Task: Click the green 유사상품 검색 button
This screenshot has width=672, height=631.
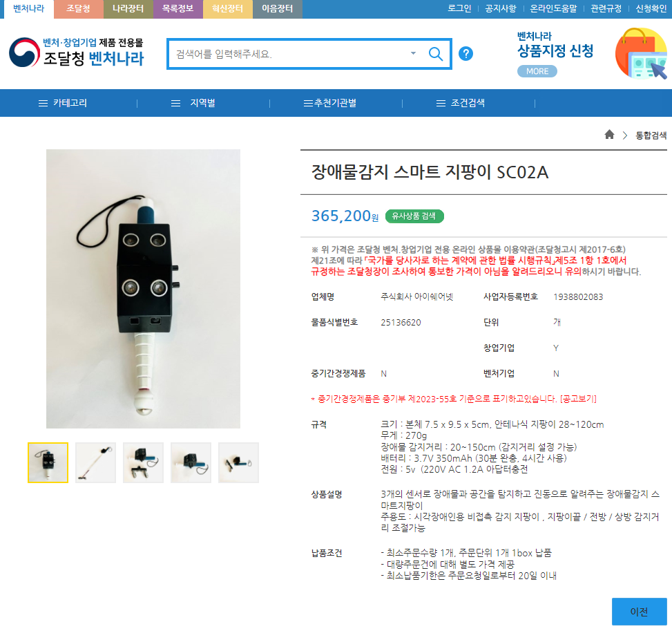Action: (414, 216)
